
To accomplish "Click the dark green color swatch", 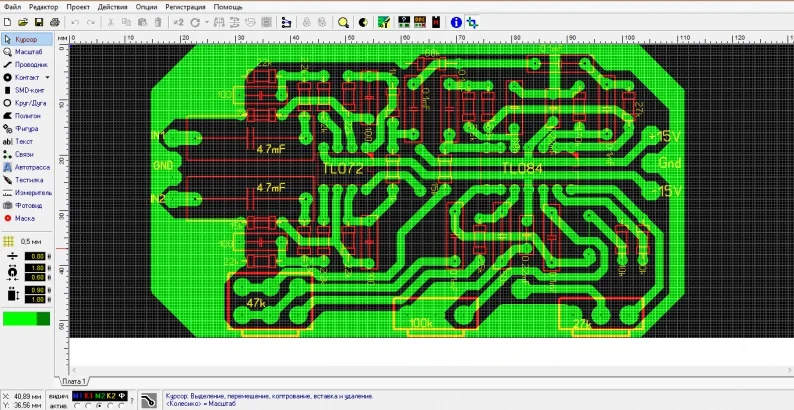I will pyautogui.click(x=44, y=319).
